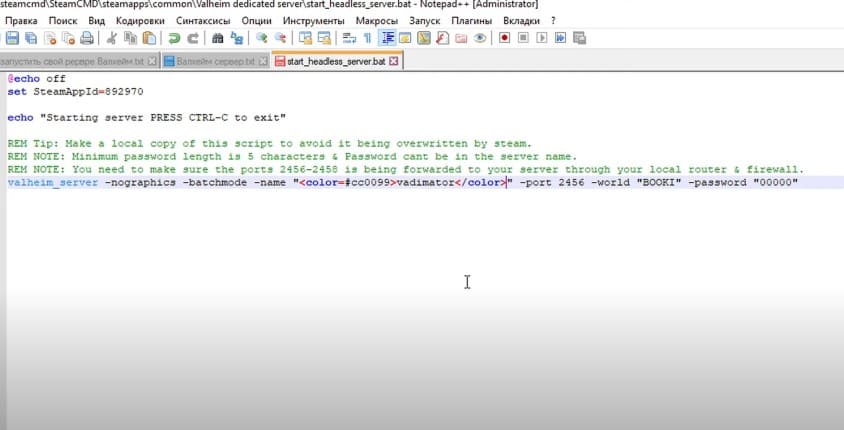Click the Zoom In magnifier icon
The width and height of the screenshot is (844, 430).
click(x=261, y=39)
